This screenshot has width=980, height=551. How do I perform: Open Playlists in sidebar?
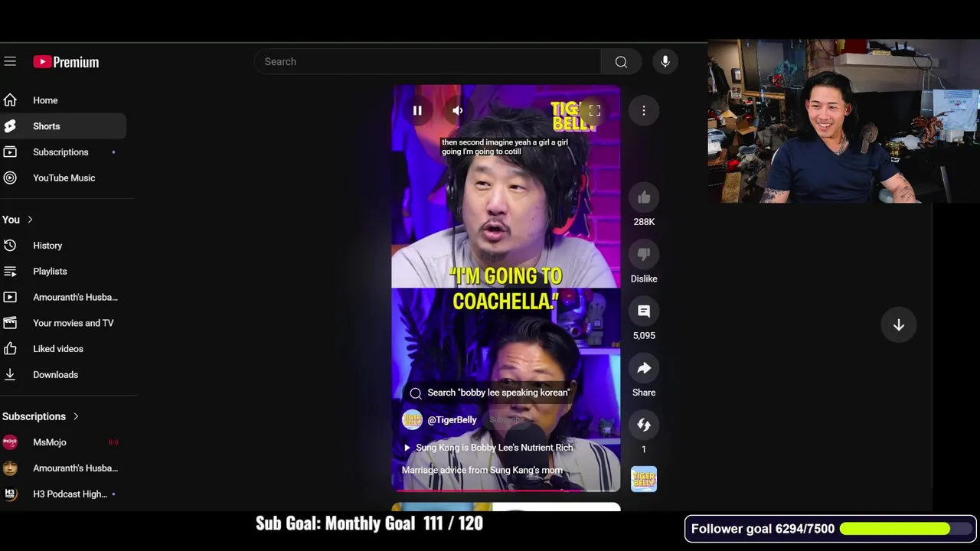[x=64, y=272]
